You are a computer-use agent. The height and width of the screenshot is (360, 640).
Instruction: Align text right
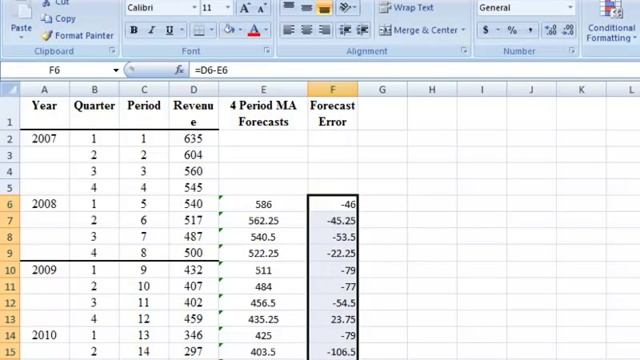click(324, 30)
